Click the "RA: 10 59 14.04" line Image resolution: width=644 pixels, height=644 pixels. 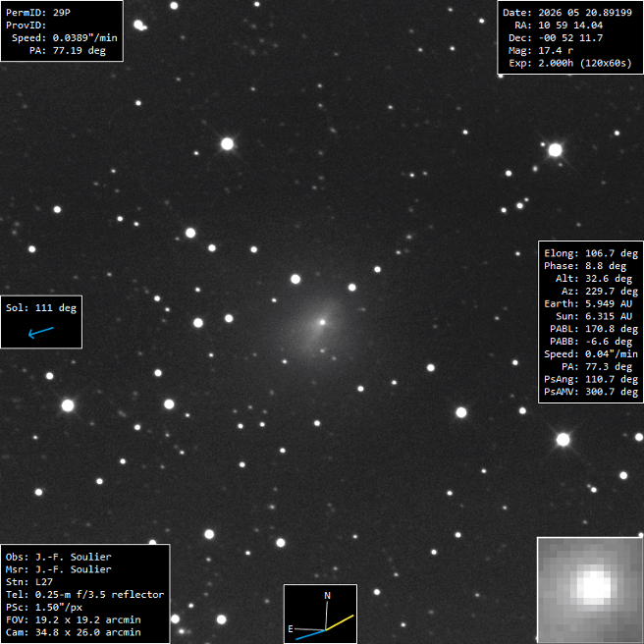tap(559, 26)
